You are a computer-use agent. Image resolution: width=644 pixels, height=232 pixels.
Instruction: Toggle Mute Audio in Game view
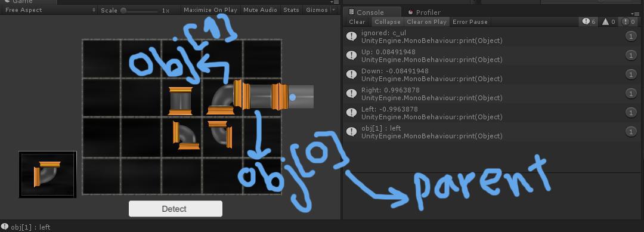(260, 10)
